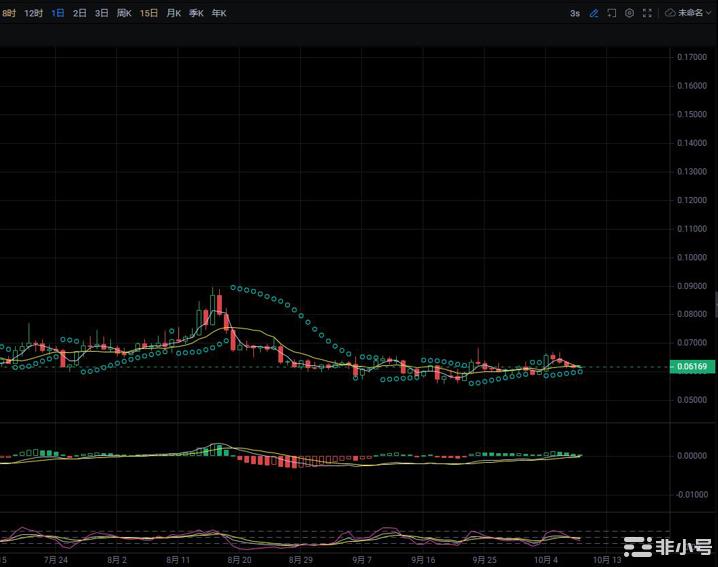This screenshot has height=567, width=718.
Task: Click the tallest candle near 0.09000 peak
Action: pos(212,310)
